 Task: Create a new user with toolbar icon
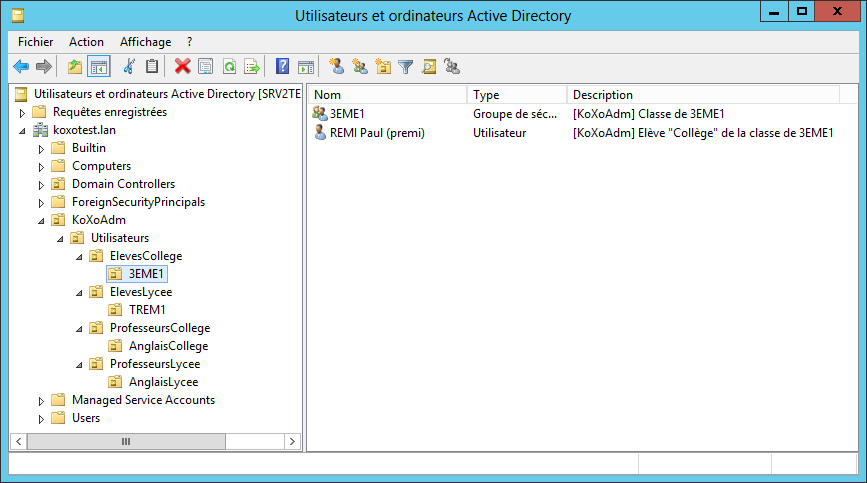(x=336, y=67)
